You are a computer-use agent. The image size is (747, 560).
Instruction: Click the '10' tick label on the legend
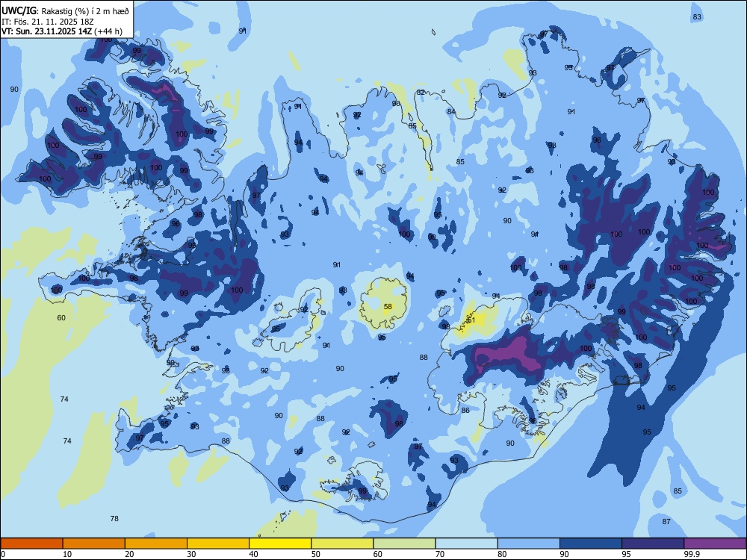pos(67,554)
